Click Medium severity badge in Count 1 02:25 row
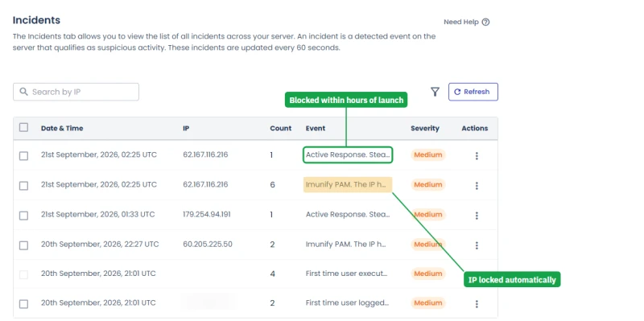Image resolution: width=644 pixels, height=321 pixels. [x=428, y=154]
